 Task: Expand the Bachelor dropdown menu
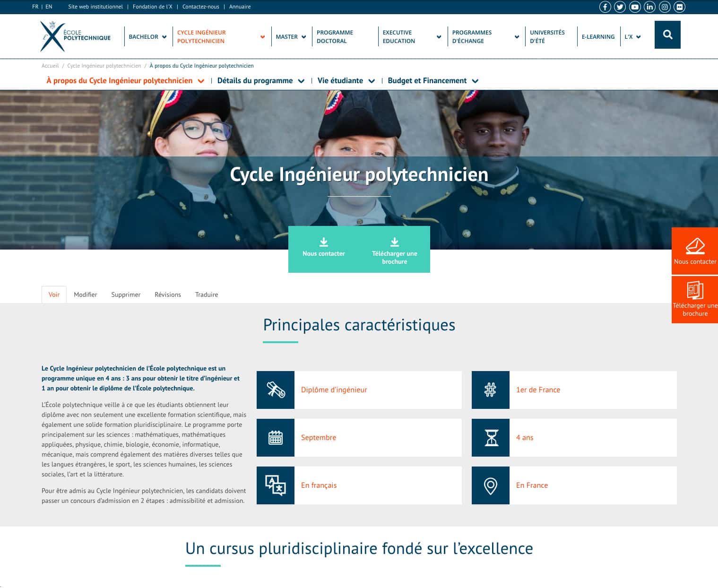click(x=164, y=37)
